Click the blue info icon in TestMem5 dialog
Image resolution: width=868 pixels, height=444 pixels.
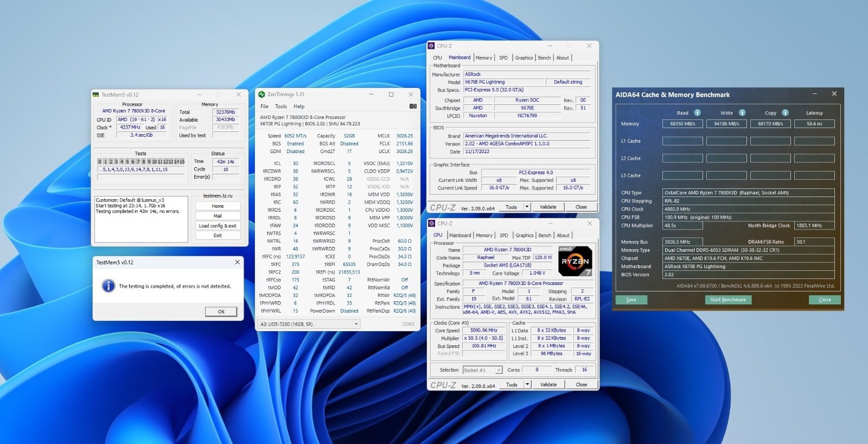click(108, 286)
